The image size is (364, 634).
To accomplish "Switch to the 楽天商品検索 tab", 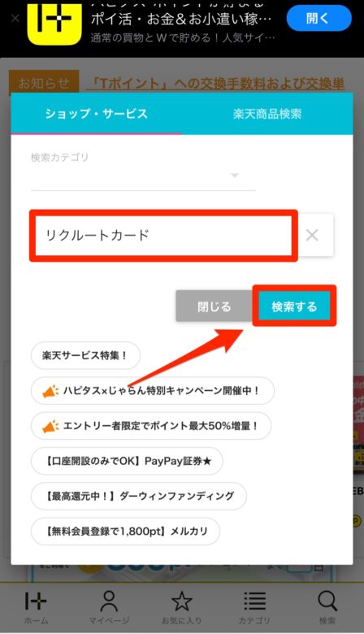I will point(267,114).
